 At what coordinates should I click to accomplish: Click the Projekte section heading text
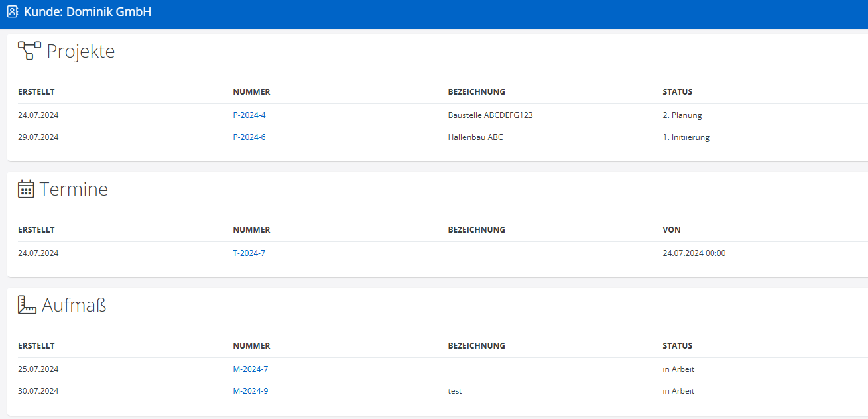80,51
